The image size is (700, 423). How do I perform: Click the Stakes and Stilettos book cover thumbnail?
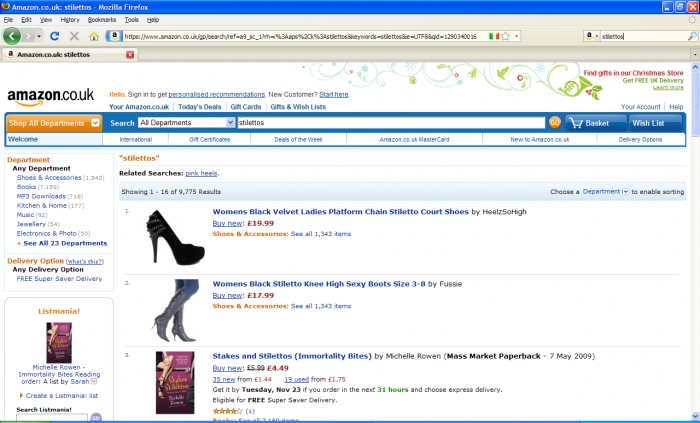click(x=175, y=383)
